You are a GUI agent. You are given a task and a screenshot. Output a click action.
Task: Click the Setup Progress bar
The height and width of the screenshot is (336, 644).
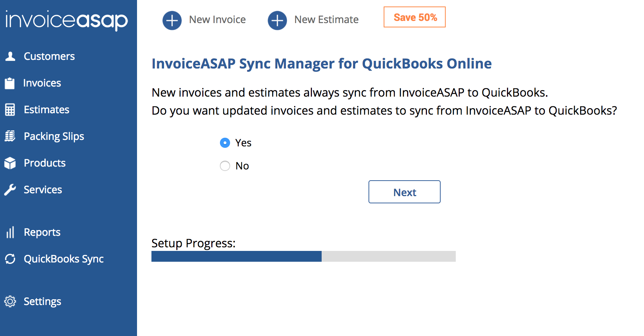(304, 256)
